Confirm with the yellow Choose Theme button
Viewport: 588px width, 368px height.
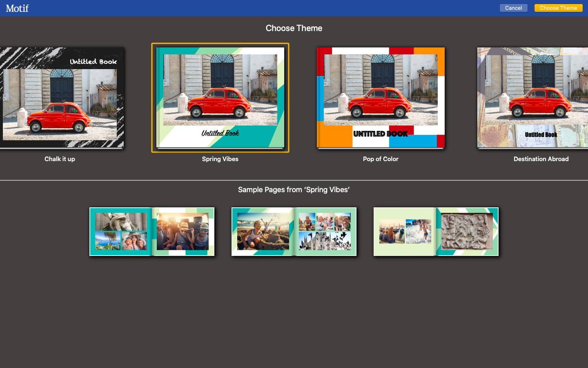(x=558, y=8)
